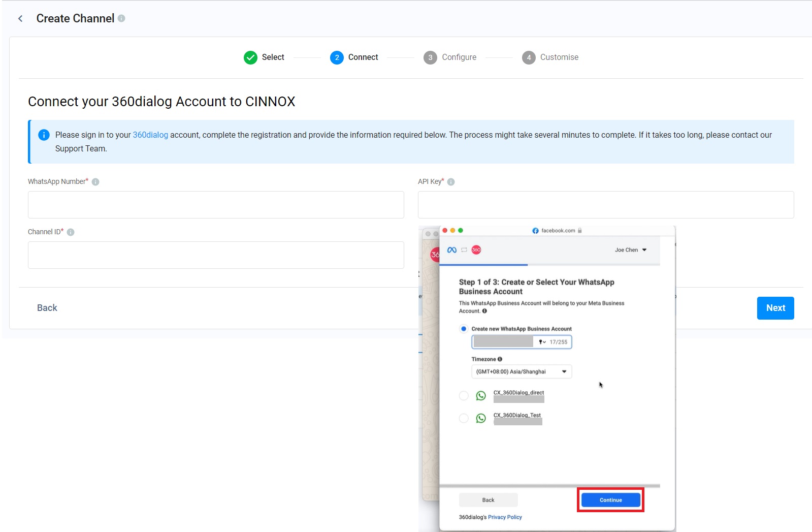The width and height of the screenshot is (812, 532).
Task: Show the WhatsApp Number help tooltip icon
Action: coord(95,182)
